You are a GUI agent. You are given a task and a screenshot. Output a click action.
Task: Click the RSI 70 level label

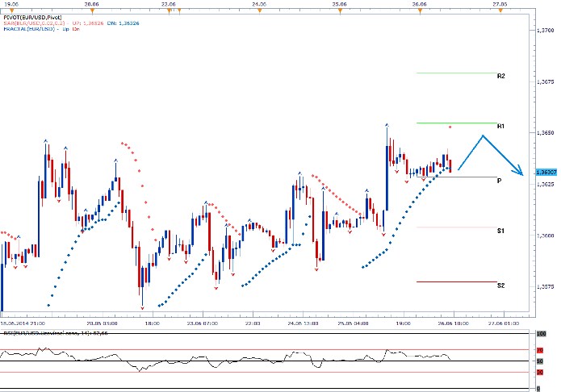[x=540, y=350]
